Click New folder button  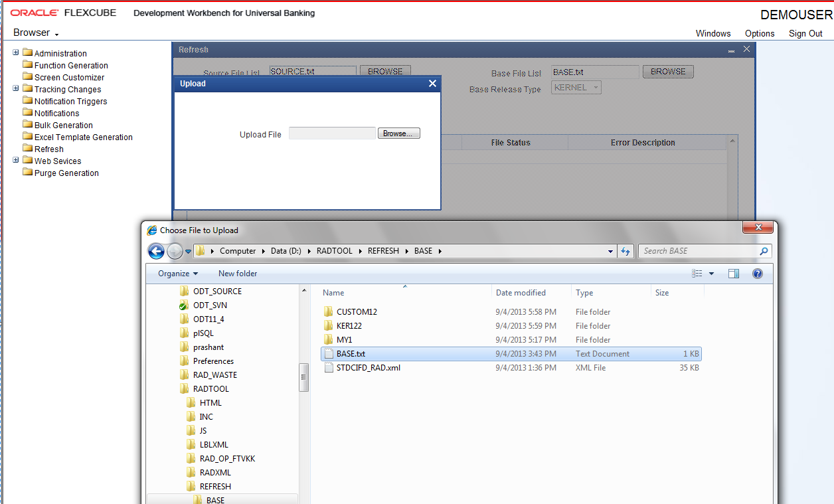tap(238, 274)
